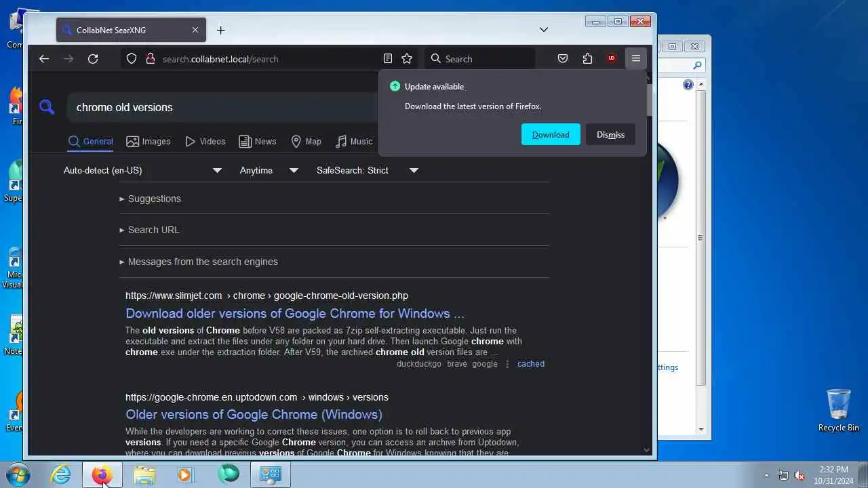Click the help icon in the background window
Viewport: 868px width, 488px height.
[688, 85]
